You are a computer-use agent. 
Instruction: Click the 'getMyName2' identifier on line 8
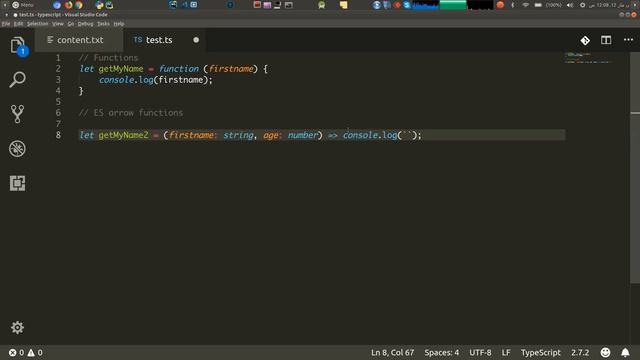click(x=123, y=135)
